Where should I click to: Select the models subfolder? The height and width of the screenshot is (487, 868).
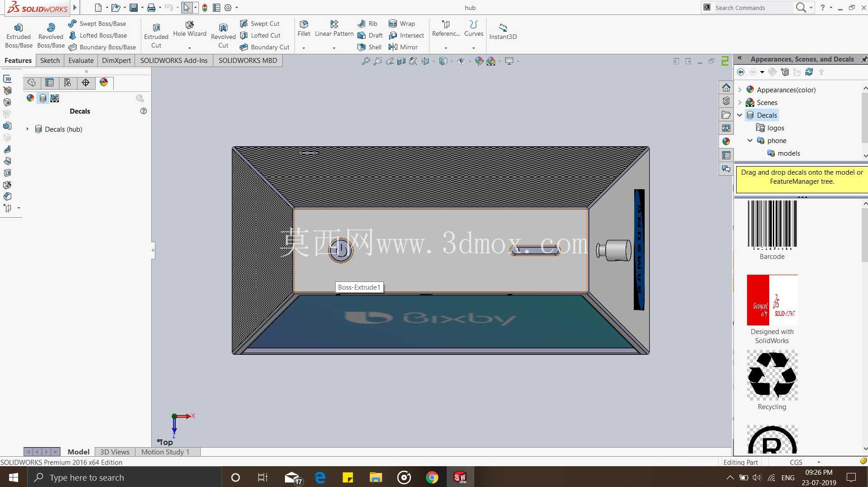(784, 153)
